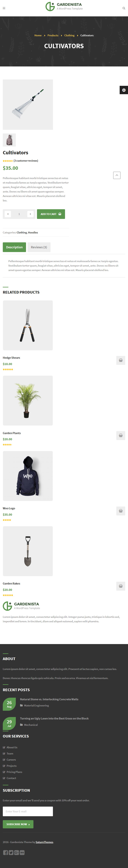Image resolution: width=128 pixels, height=868 pixels.
Task: Open the Twitter icon in footer
Action: [11, 853]
